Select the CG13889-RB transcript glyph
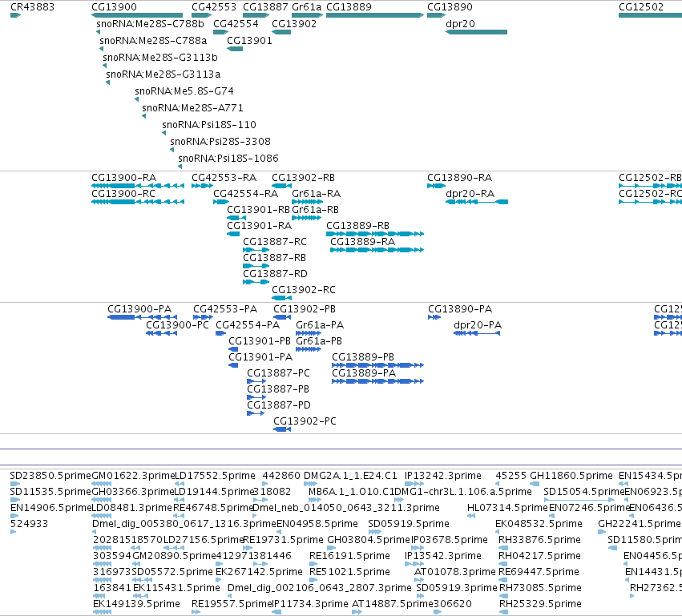682x616 pixels. tap(375, 234)
